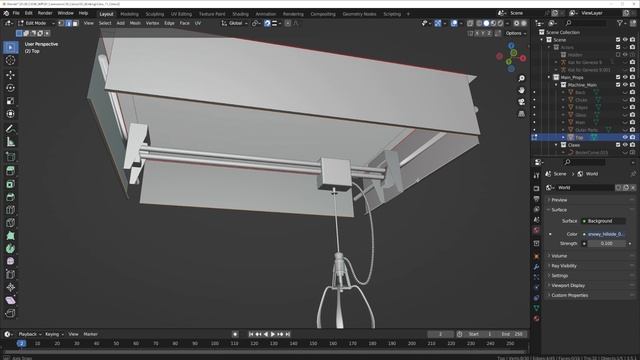Click the Zoom viewport magnifier icon
This screenshot has height=360, width=640.
521,78
